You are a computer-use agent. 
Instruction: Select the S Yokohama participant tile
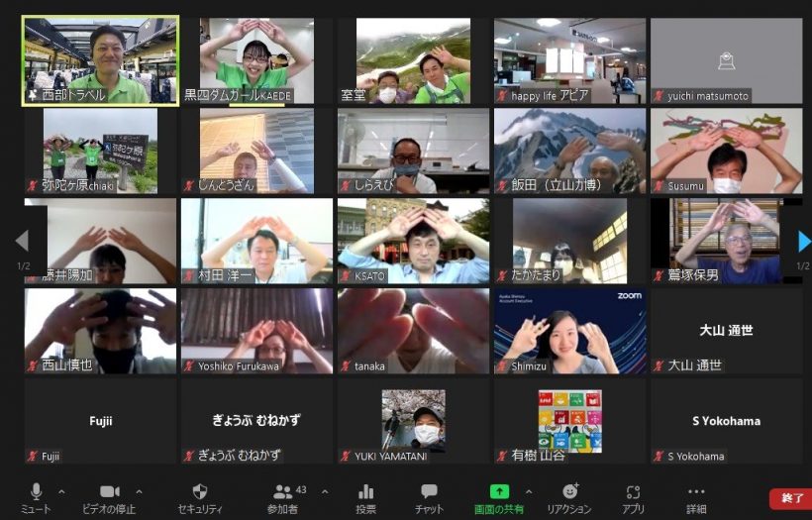point(726,421)
